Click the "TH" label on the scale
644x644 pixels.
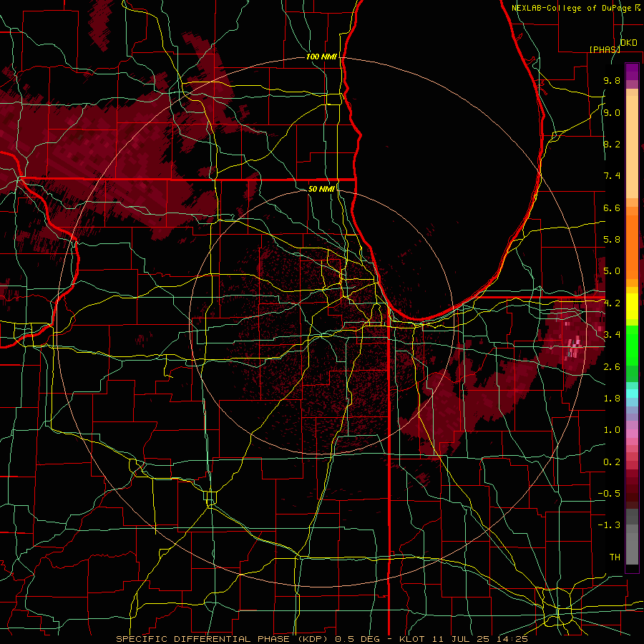(615, 557)
